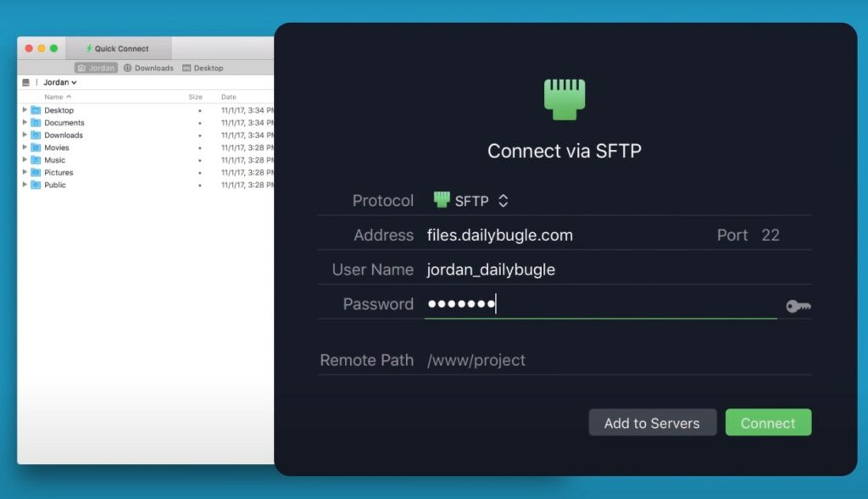Expand the Movies folder in the list

[25, 147]
